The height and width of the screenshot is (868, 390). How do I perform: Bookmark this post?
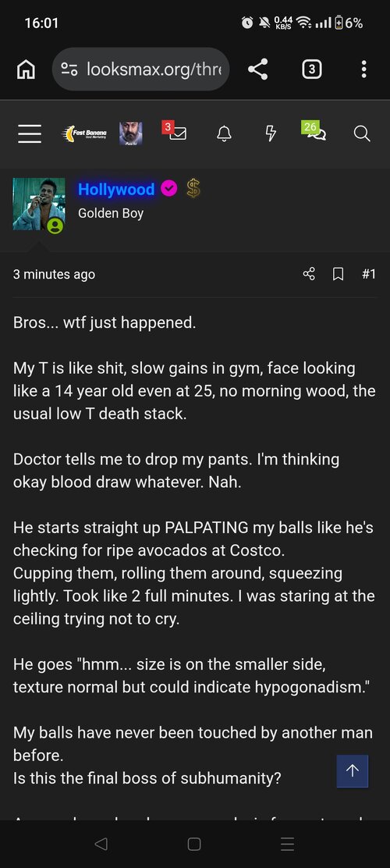(x=338, y=274)
